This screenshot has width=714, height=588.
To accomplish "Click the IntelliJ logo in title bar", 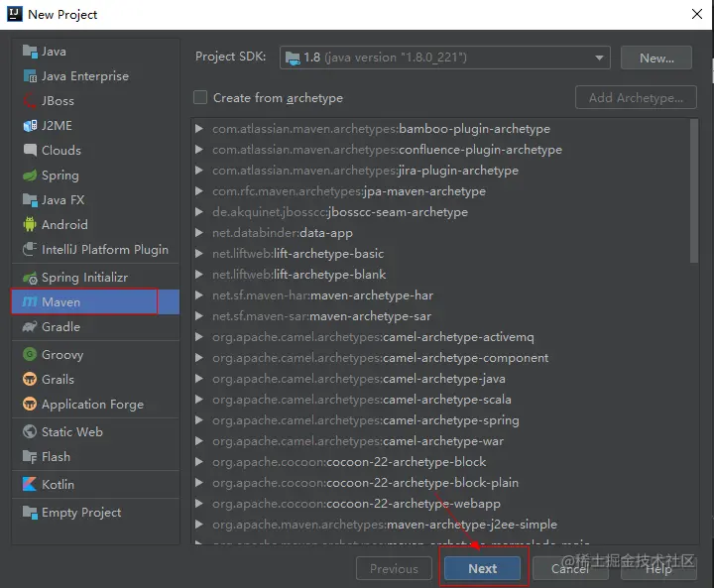I will [15, 14].
